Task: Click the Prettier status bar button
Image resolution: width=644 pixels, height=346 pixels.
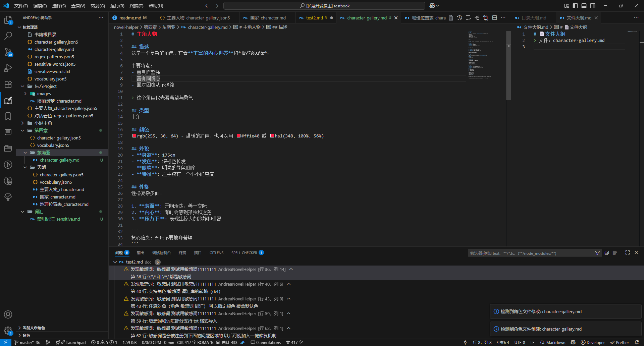Action: [x=620, y=342]
